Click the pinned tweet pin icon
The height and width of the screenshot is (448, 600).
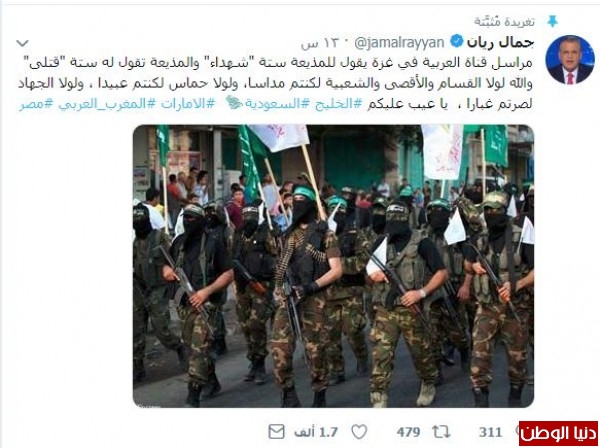point(552,21)
